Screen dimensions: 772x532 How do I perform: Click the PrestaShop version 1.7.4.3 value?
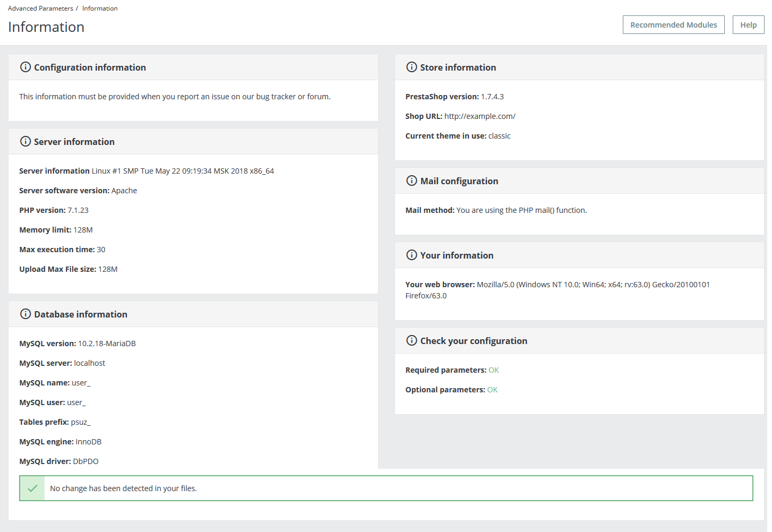(x=492, y=97)
